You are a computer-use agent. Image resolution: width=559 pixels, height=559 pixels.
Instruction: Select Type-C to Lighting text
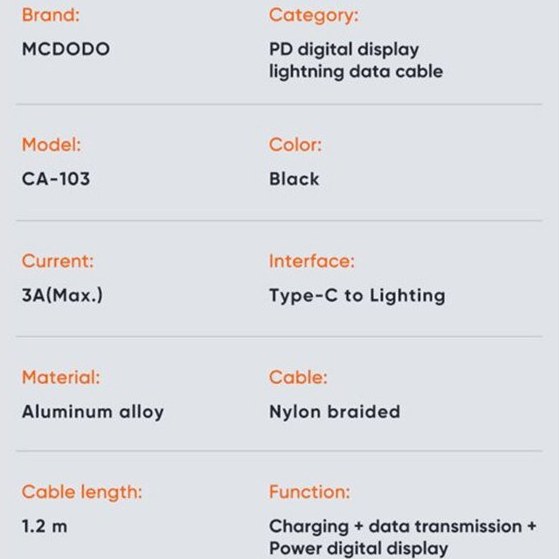tap(357, 296)
